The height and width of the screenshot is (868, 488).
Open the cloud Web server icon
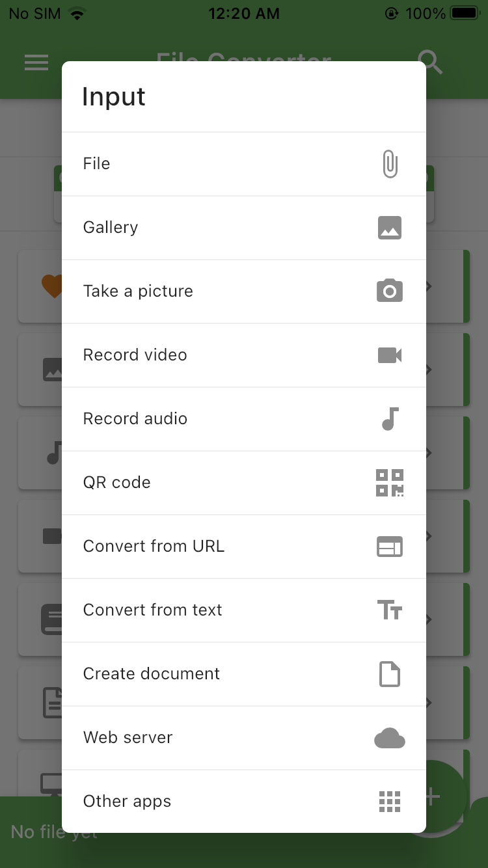point(390,738)
